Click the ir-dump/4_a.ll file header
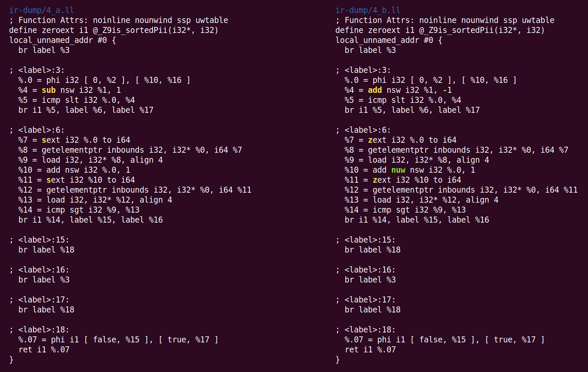This screenshot has width=588, height=372. tap(42, 10)
